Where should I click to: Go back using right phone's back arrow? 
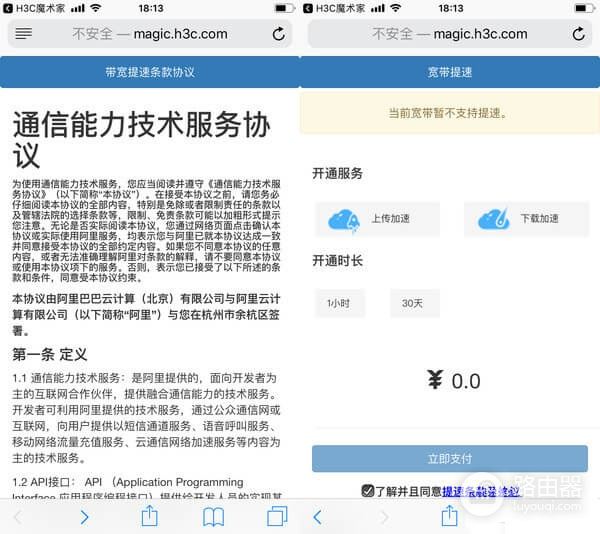click(318, 516)
